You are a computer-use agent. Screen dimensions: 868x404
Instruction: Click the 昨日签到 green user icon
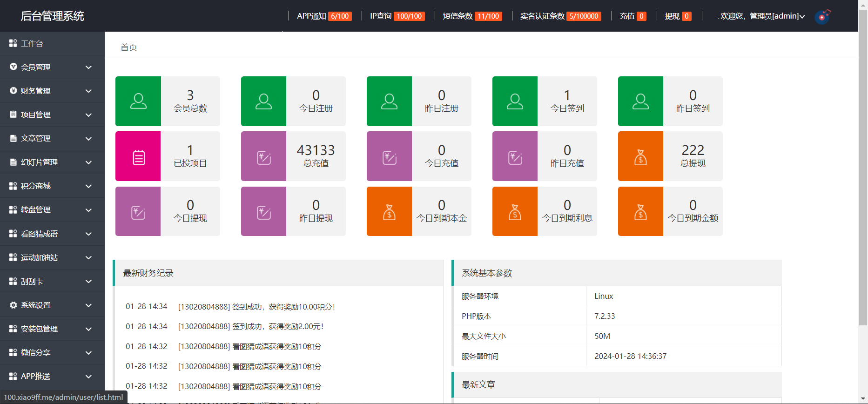click(x=640, y=101)
